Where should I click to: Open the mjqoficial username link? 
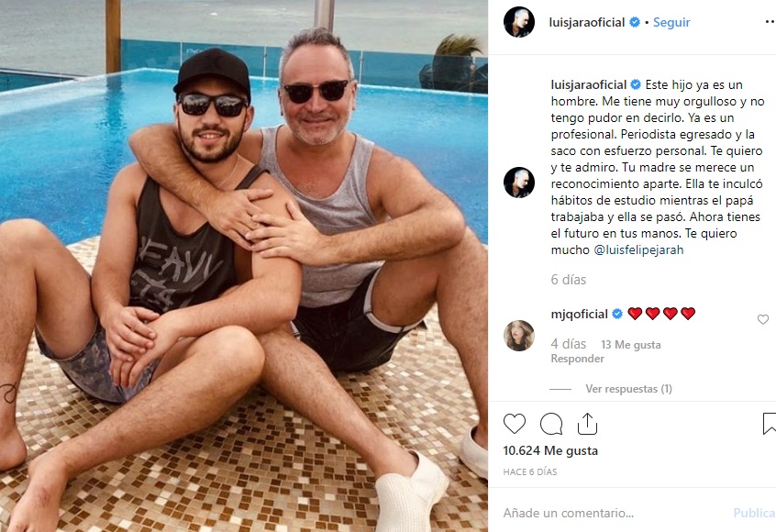[579, 315]
